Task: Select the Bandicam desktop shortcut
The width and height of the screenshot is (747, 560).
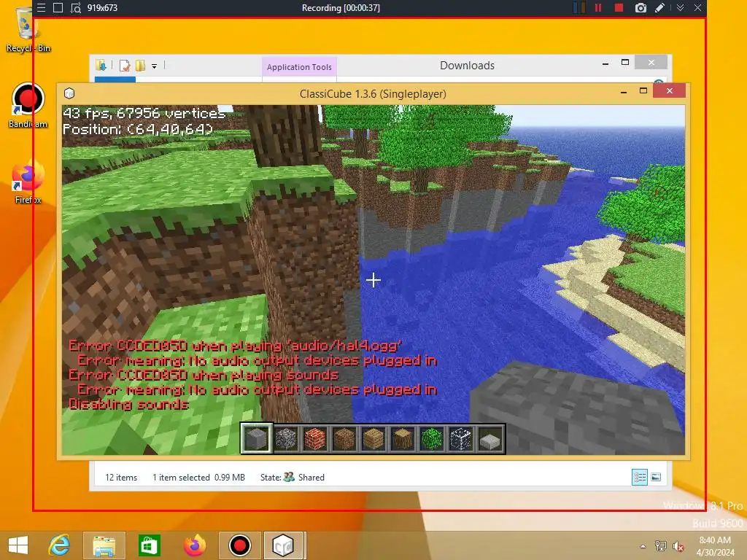Action: (28, 106)
